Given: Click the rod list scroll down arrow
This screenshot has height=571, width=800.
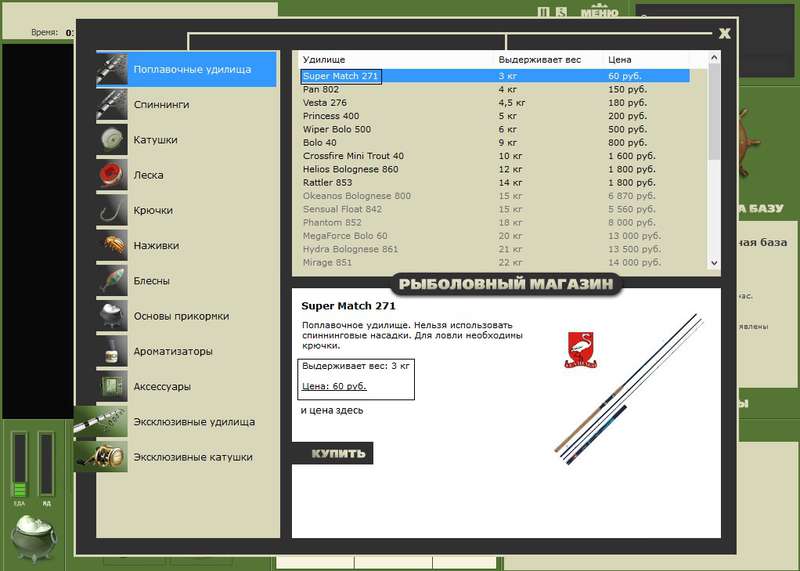Looking at the screenshot, I should (x=714, y=263).
